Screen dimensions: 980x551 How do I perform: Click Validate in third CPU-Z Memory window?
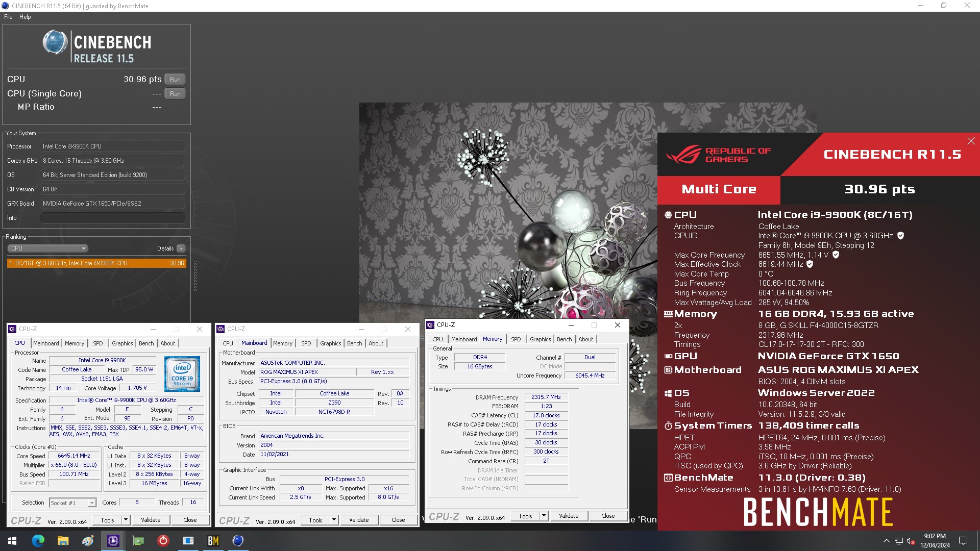[x=569, y=516]
